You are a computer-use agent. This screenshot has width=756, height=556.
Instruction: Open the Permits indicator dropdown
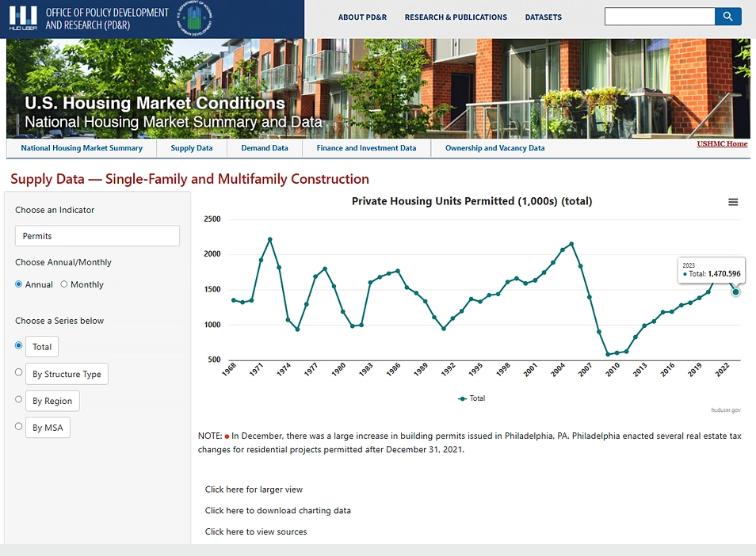point(97,235)
